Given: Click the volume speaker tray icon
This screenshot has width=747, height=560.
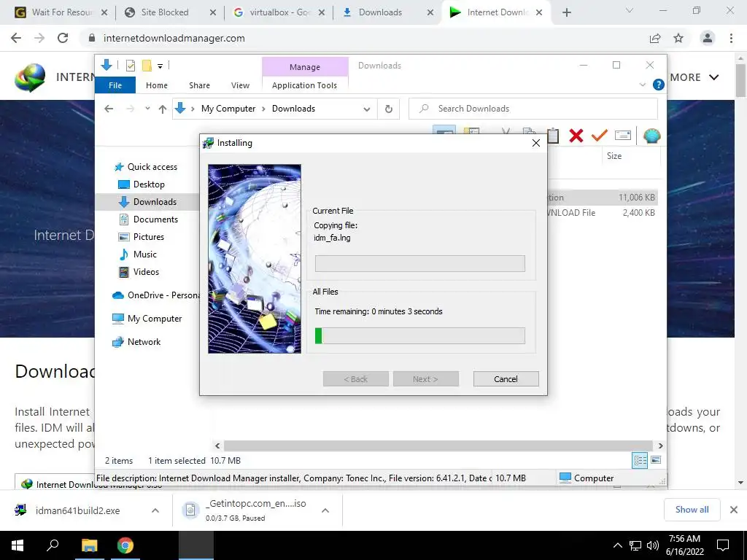Looking at the screenshot, I should tap(653, 545).
